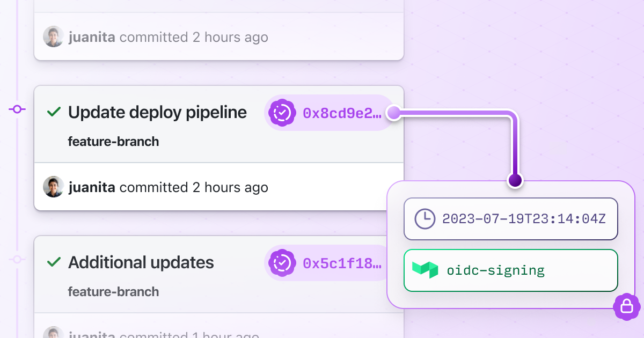Click the verified badge icon beside 0x5c1f18
644x338 pixels.
(x=282, y=263)
